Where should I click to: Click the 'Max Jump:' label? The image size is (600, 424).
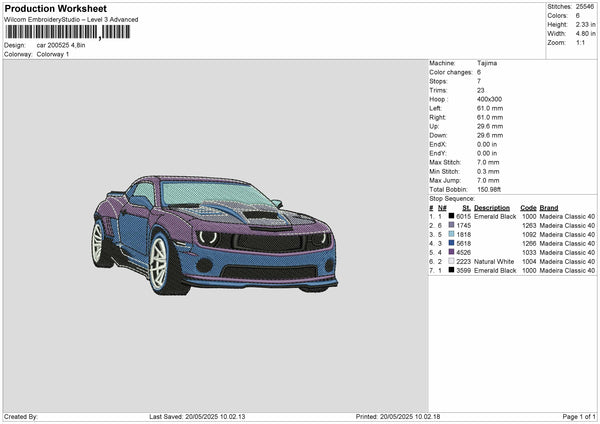tap(445, 180)
